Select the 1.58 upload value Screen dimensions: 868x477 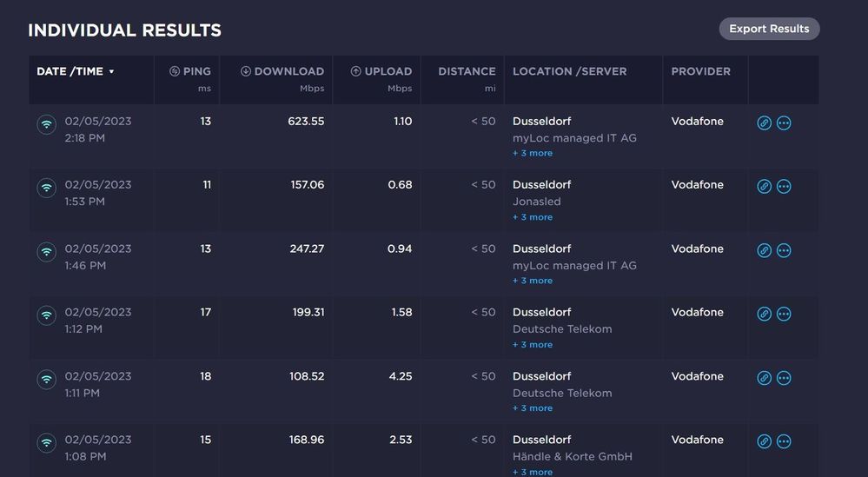(402, 312)
